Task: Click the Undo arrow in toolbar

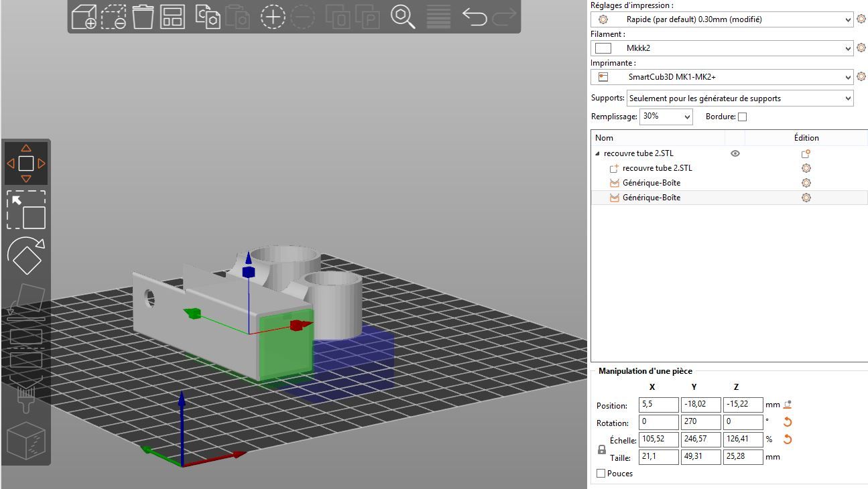Action: coord(475,16)
